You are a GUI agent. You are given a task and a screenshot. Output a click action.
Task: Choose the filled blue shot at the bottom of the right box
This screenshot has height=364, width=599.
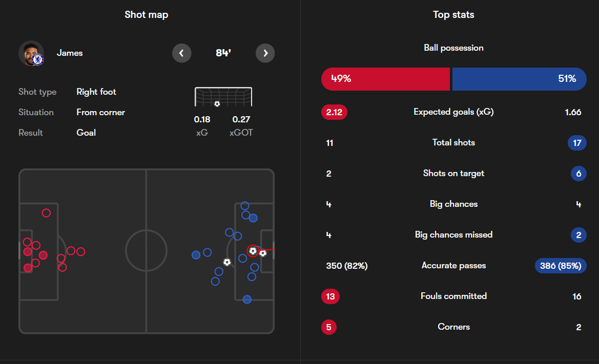coord(247,299)
